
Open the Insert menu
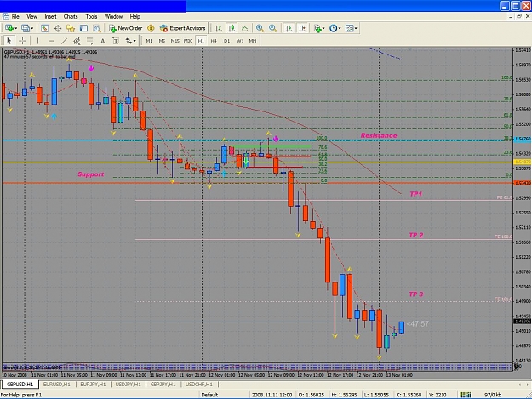click(x=50, y=16)
